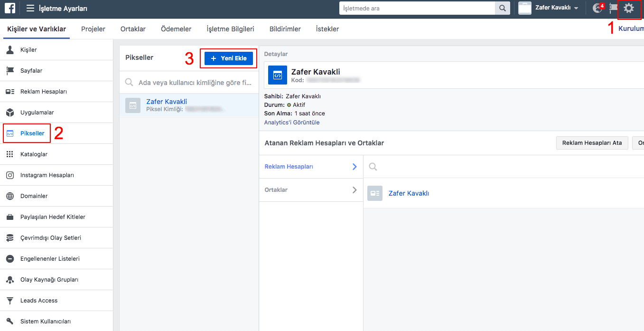Click the Sistem Kullanıcıları key icon
644x331 pixels.
[x=10, y=322]
